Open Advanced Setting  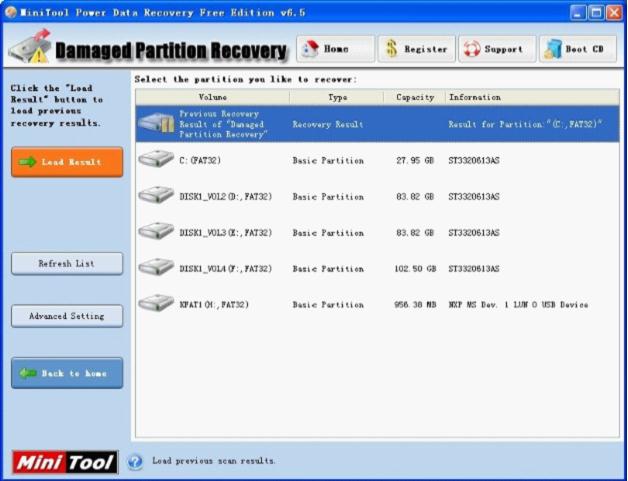67,316
